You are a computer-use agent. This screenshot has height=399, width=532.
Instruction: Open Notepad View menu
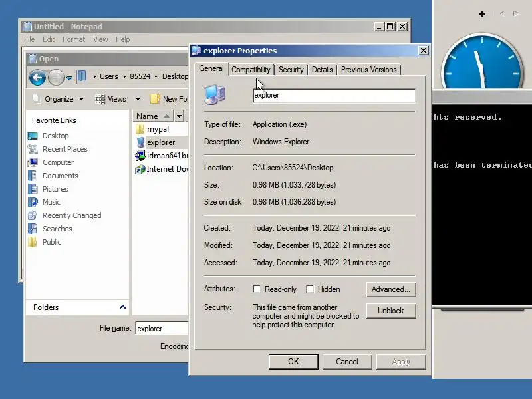(100, 39)
